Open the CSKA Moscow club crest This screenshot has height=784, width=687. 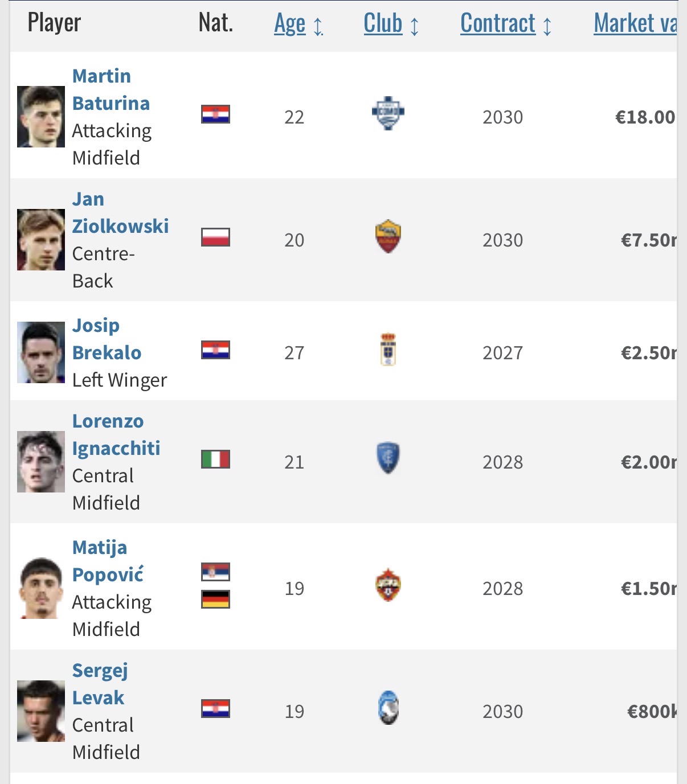[x=388, y=585]
